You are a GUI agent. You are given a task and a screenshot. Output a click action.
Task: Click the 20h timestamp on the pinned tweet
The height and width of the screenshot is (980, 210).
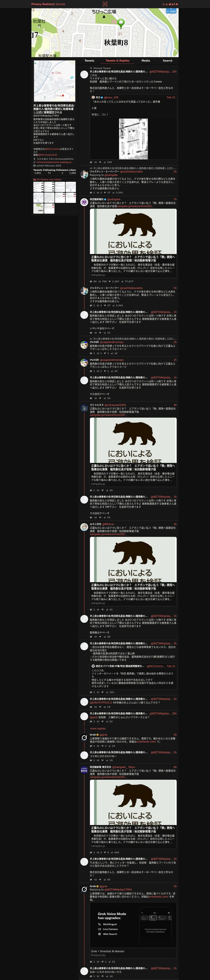(174, 72)
